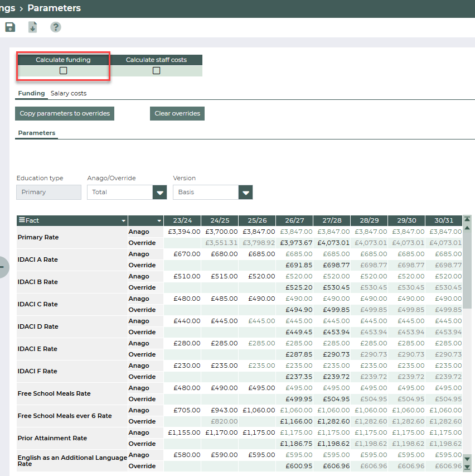Select the Funding tab
This screenshot has width=475, height=476.
point(31,93)
